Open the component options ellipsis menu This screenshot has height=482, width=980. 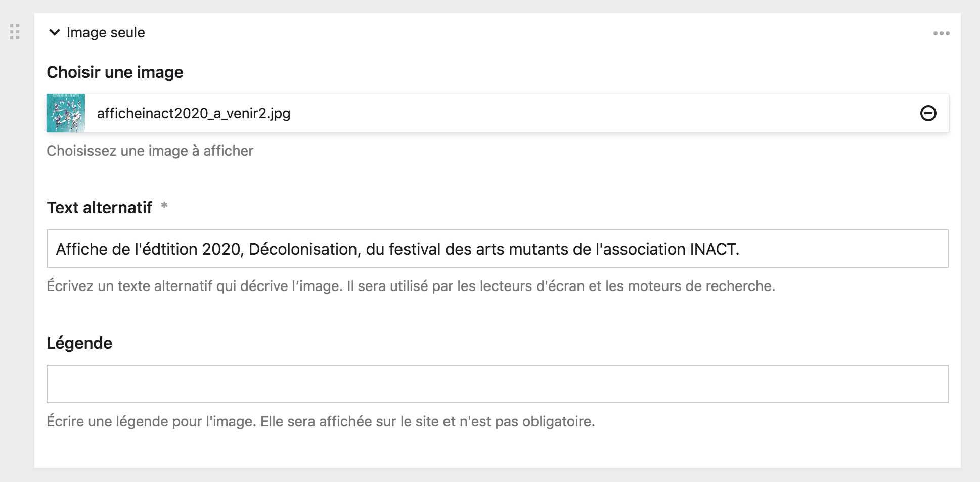pos(941,32)
